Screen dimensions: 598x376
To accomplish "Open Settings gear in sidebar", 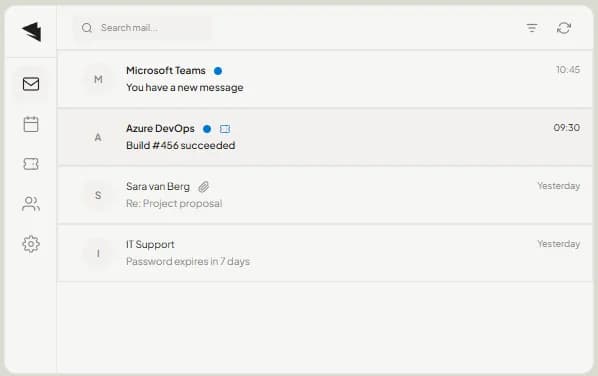I will click(31, 244).
